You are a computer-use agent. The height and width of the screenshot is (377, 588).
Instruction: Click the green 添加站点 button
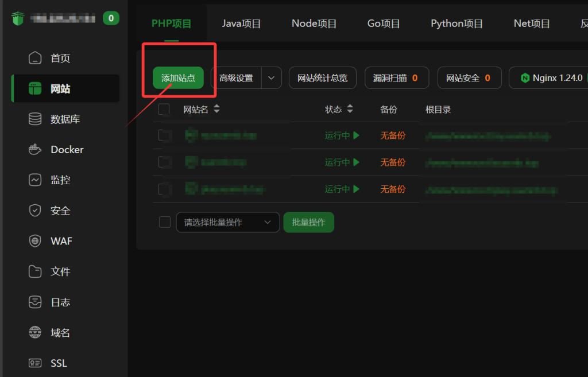coord(178,78)
